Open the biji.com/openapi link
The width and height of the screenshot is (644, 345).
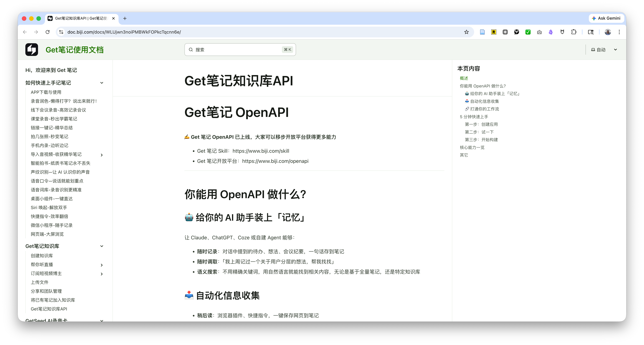pyautogui.click(x=275, y=161)
